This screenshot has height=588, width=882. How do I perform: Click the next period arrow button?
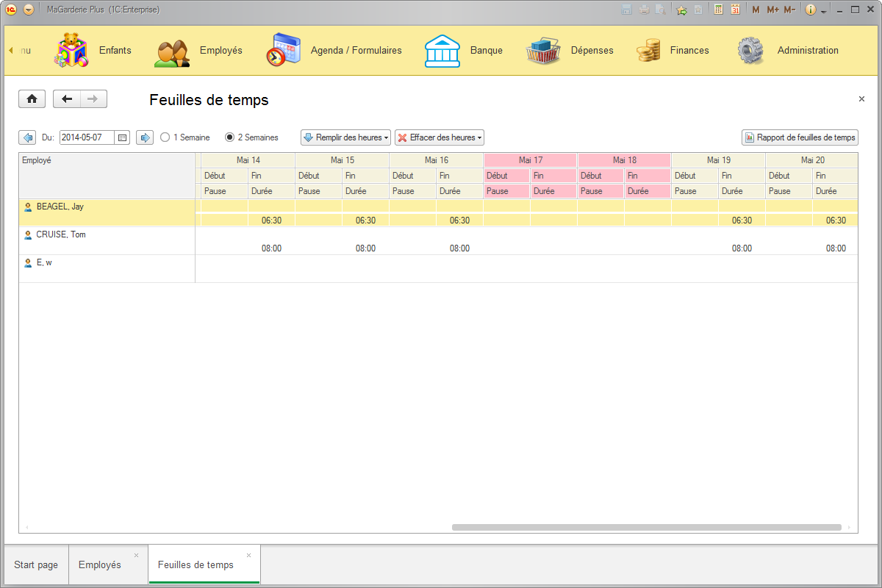144,137
